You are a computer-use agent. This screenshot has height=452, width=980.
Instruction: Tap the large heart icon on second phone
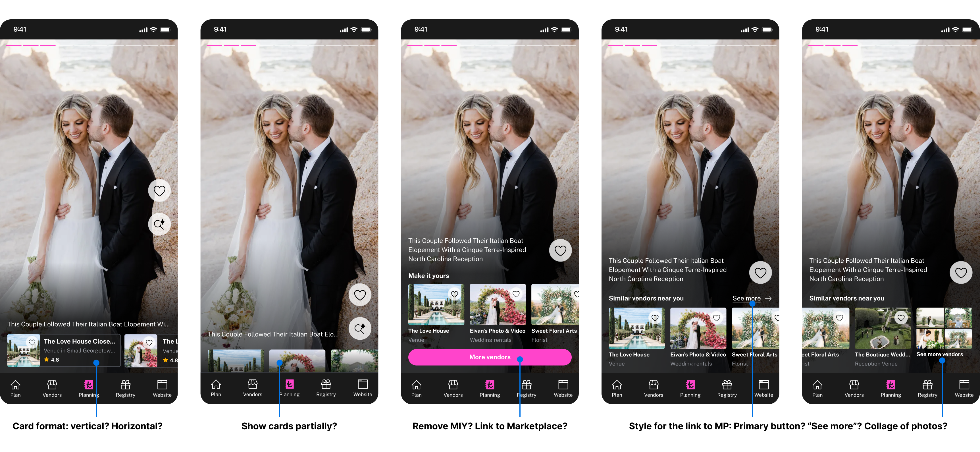click(x=359, y=295)
